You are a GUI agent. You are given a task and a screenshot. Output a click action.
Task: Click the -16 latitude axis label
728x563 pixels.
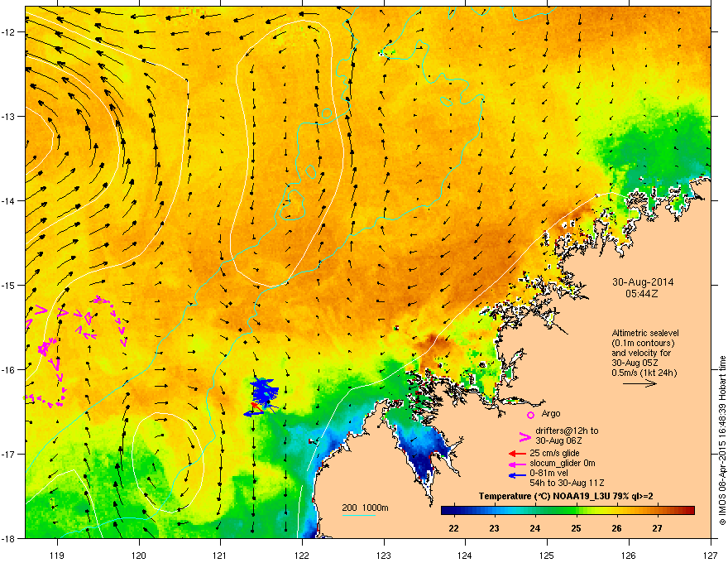[x=9, y=370]
